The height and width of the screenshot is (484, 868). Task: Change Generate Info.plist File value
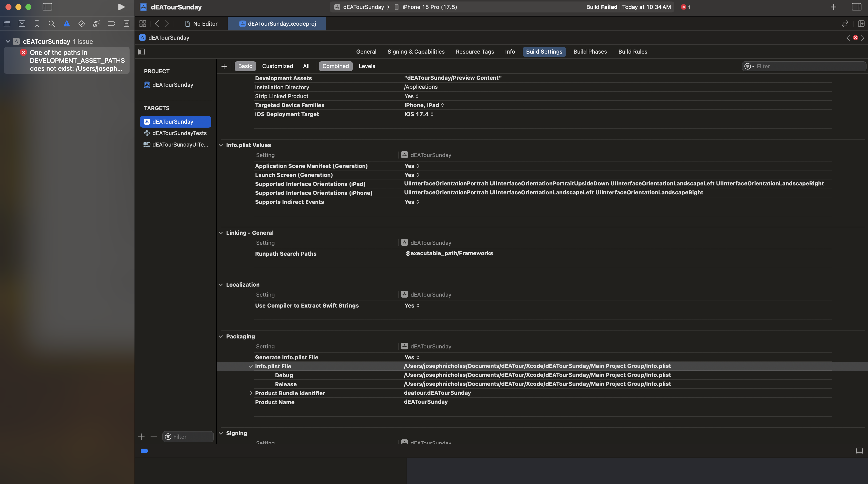412,357
